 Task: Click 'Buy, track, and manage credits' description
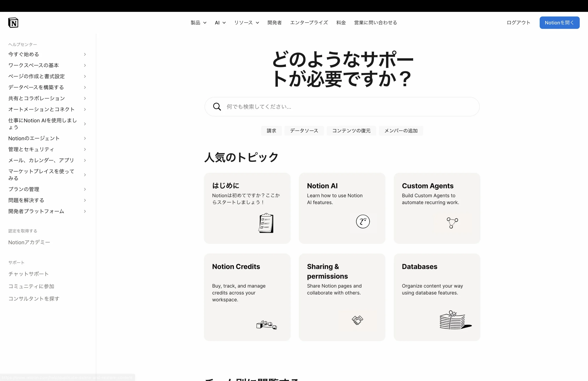pos(239,293)
